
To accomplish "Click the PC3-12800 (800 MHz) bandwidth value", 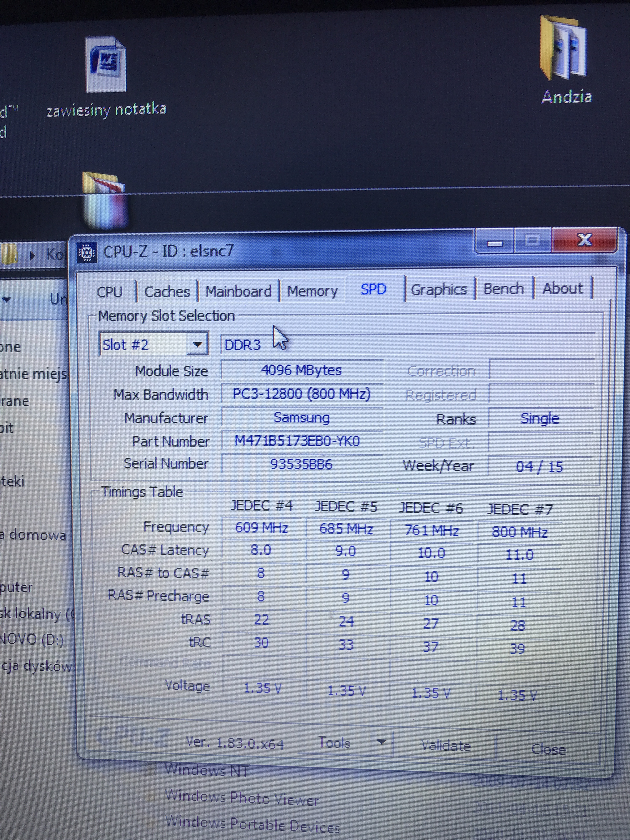I will pos(301,394).
